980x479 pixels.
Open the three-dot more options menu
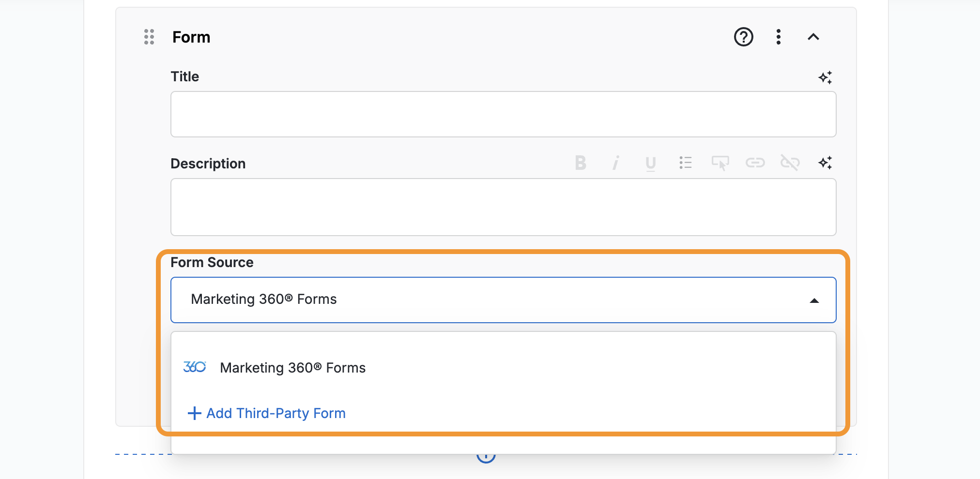pyautogui.click(x=778, y=37)
